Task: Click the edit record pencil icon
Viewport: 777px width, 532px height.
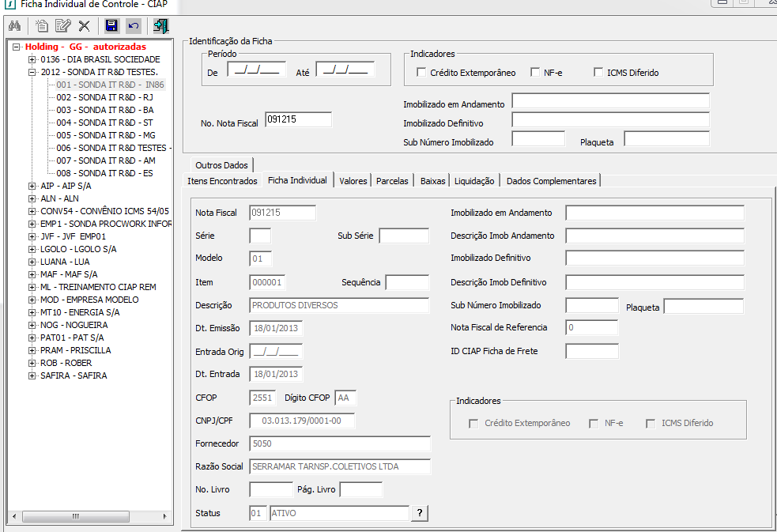Action: [x=63, y=26]
